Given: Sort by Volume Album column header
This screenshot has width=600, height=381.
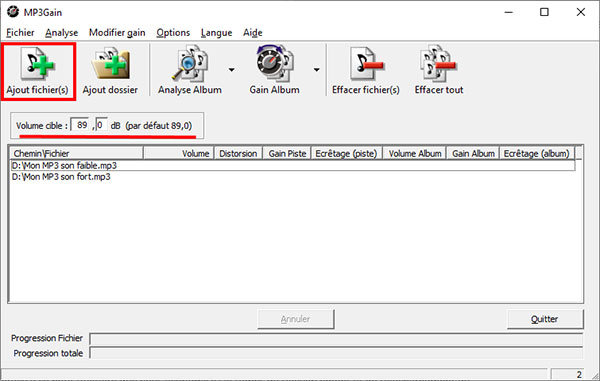Looking at the screenshot, I should pos(414,153).
